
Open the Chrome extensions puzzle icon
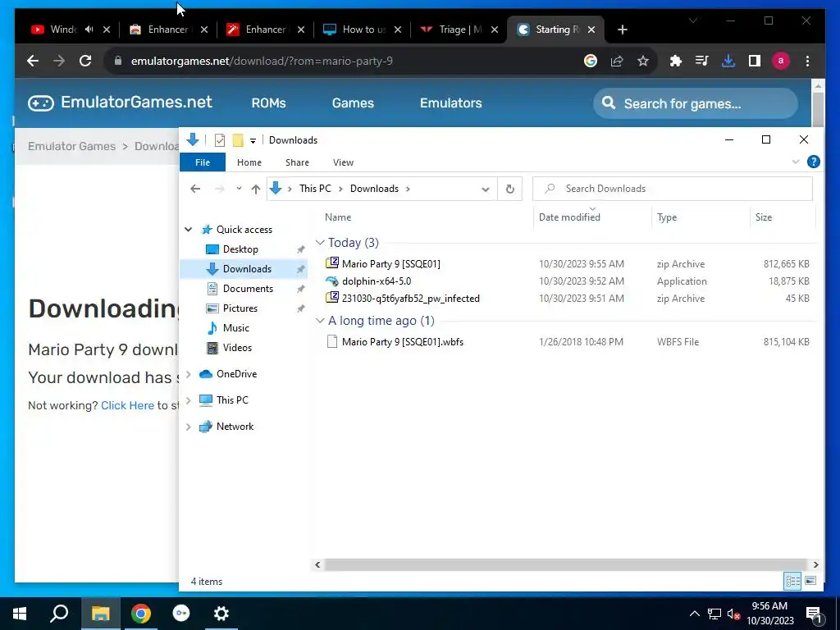[676, 61]
